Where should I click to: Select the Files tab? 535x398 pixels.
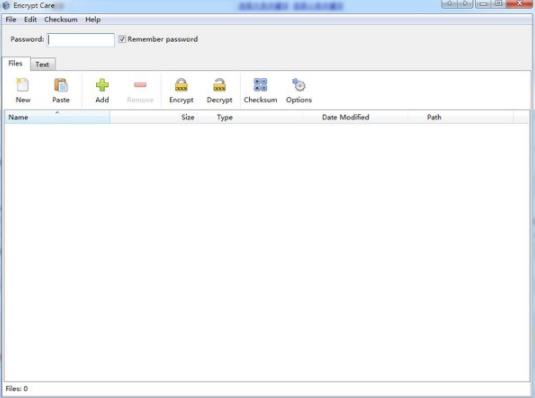pos(16,63)
